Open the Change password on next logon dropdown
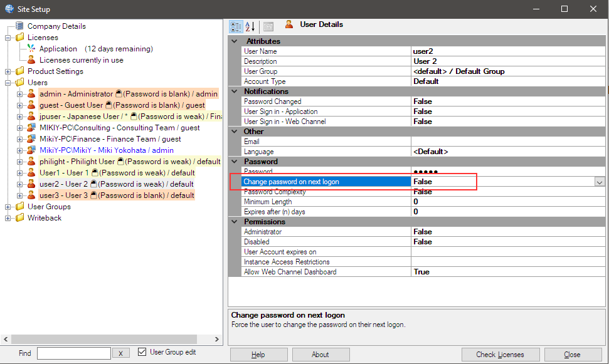609x364 pixels. [600, 182]
